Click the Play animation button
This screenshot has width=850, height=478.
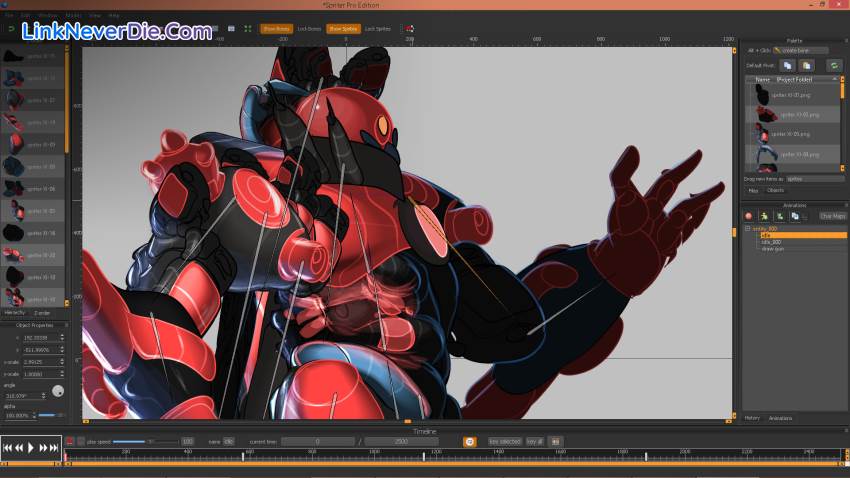[x=30, y=448]
